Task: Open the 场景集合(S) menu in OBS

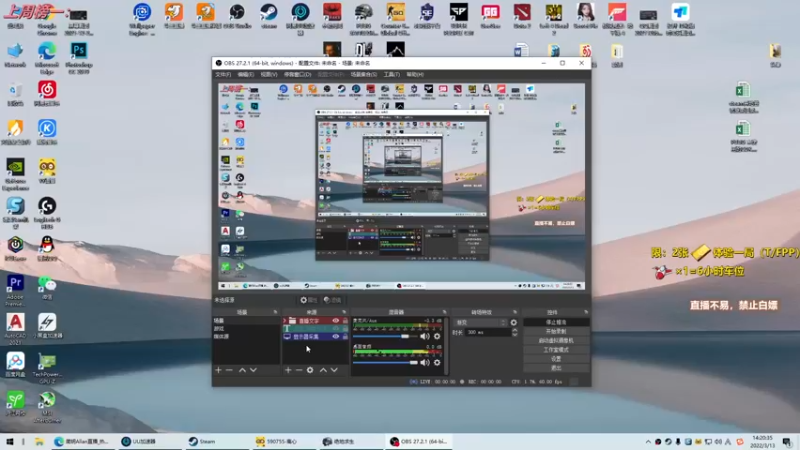Action: point(363,74)
